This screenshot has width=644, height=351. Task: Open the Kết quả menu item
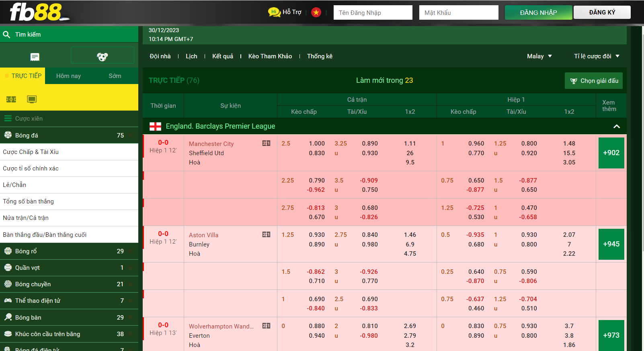pyautogui.click(x=223, y=56)
